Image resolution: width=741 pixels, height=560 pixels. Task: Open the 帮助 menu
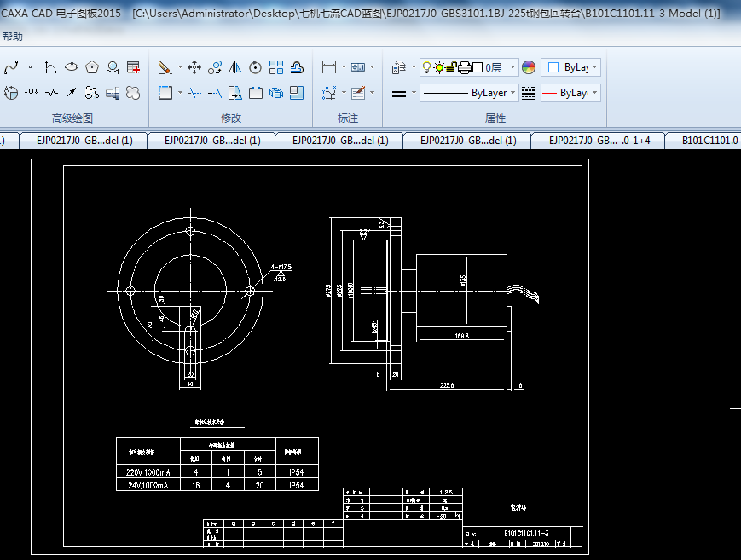click(13, 37)
